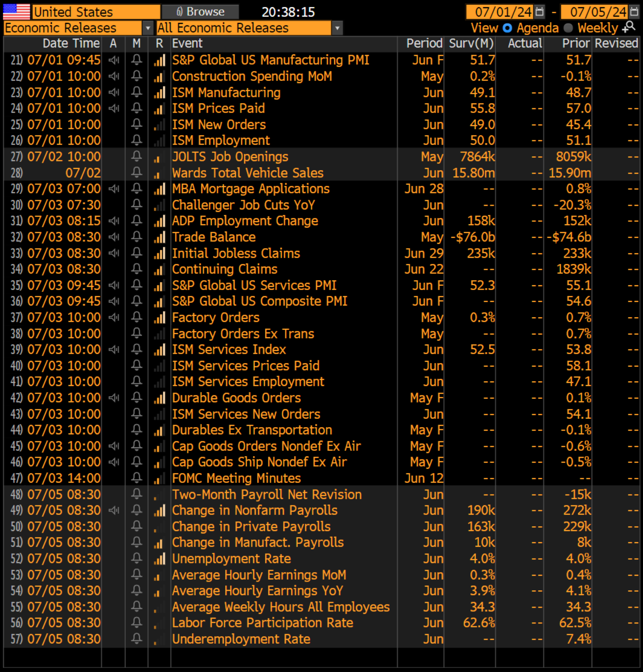Click relevance bars icon for ISM Prices Paid
The image size is (643, 672).
pos(159,108)
